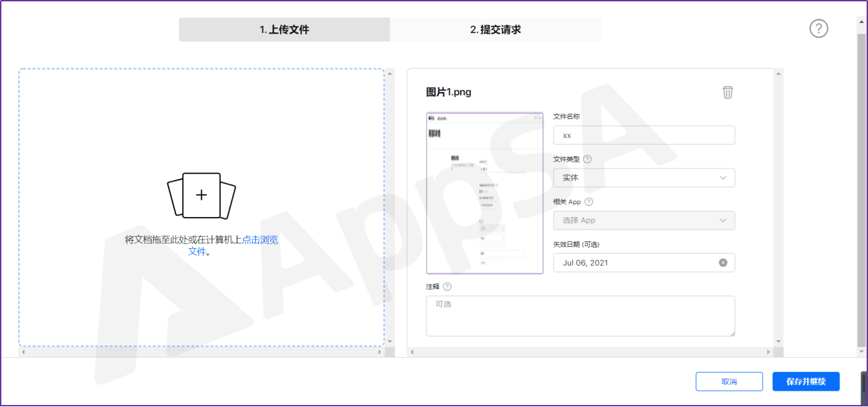Screen dimensions: 868x407
Task: Click left arrow of file panel horizontal scrollbar
Action: point(411,352)
